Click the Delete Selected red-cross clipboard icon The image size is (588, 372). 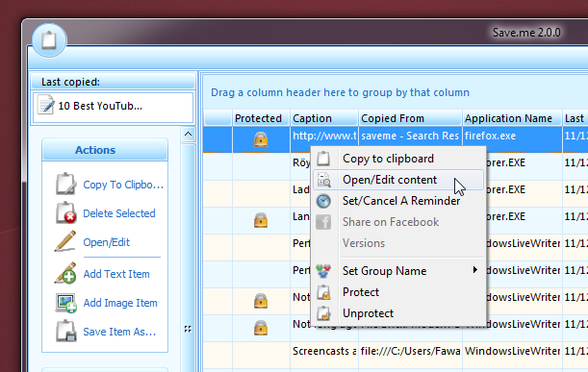(x=65, y=212)
